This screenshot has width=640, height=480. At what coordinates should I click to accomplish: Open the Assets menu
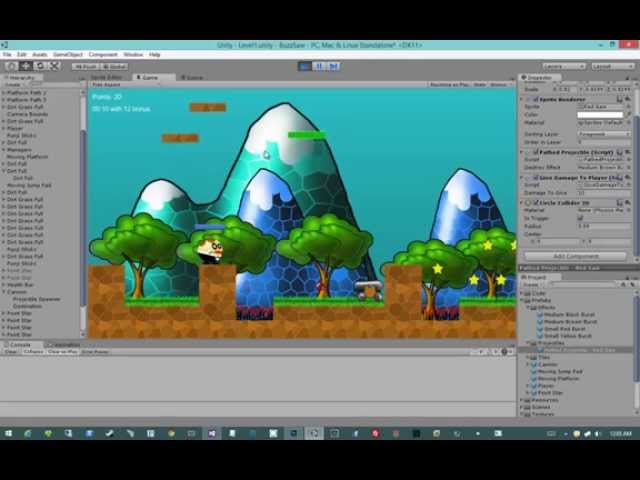coord(40,54)
